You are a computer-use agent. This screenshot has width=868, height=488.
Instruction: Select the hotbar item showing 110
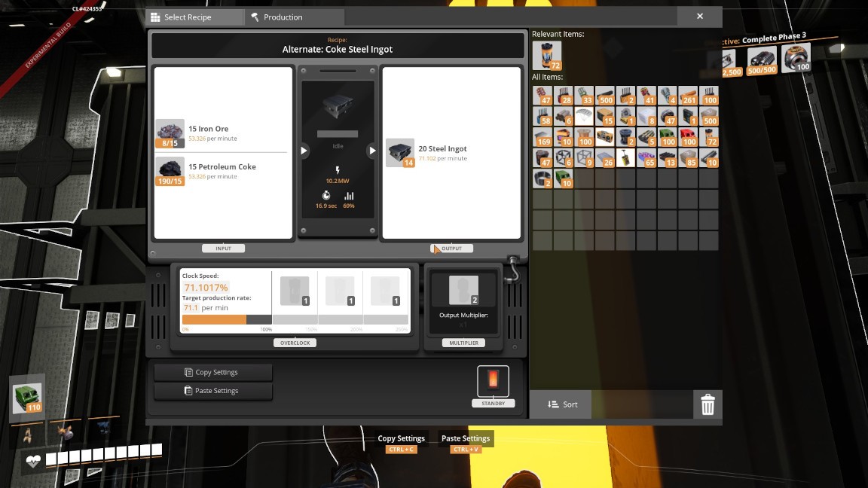[x=28, y=398]
